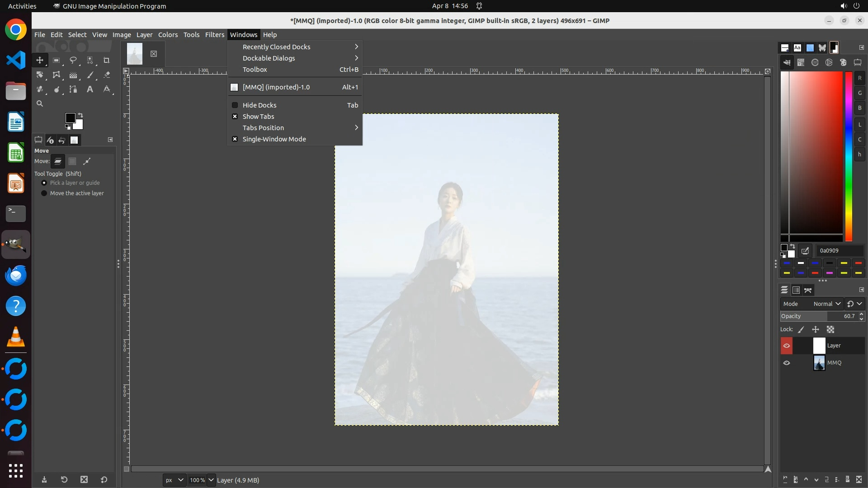868x488 pixels.
Task: Click the layer Opacity slider
Action: 814,316
